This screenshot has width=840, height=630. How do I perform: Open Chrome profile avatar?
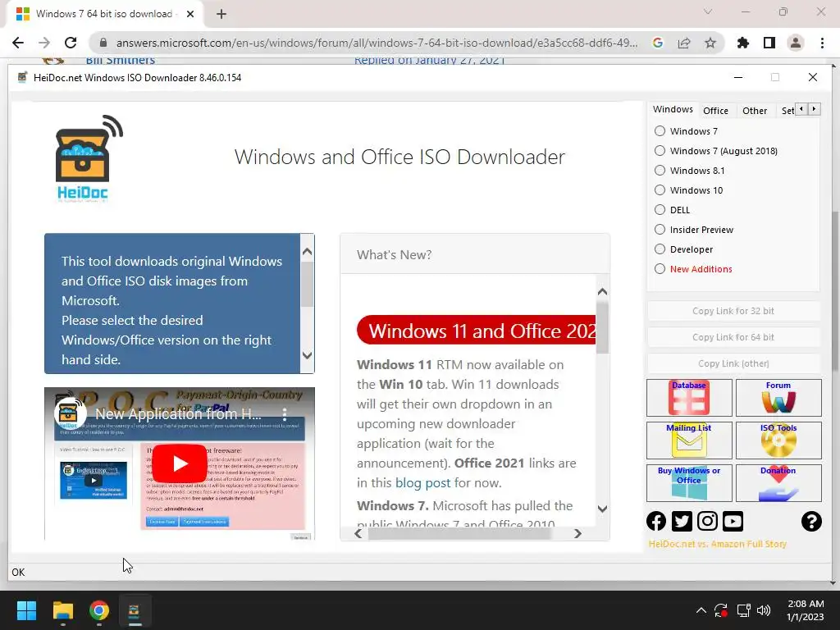[796, 43]
